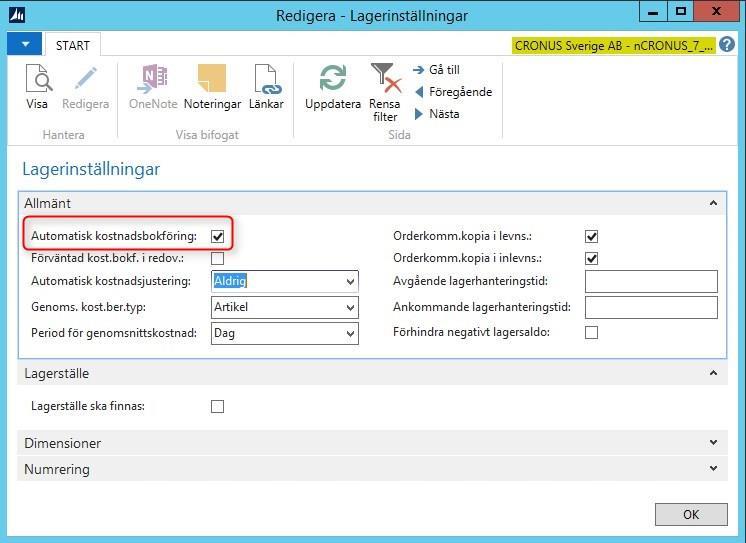Open Länkar links icon

coord(266,79)
